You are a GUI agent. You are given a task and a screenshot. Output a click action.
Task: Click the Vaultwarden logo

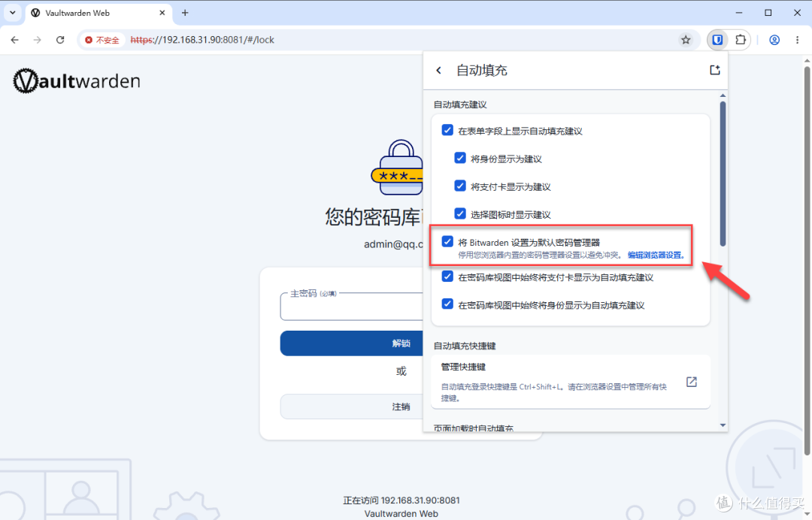pyautogui.click(x=77, y=80)
